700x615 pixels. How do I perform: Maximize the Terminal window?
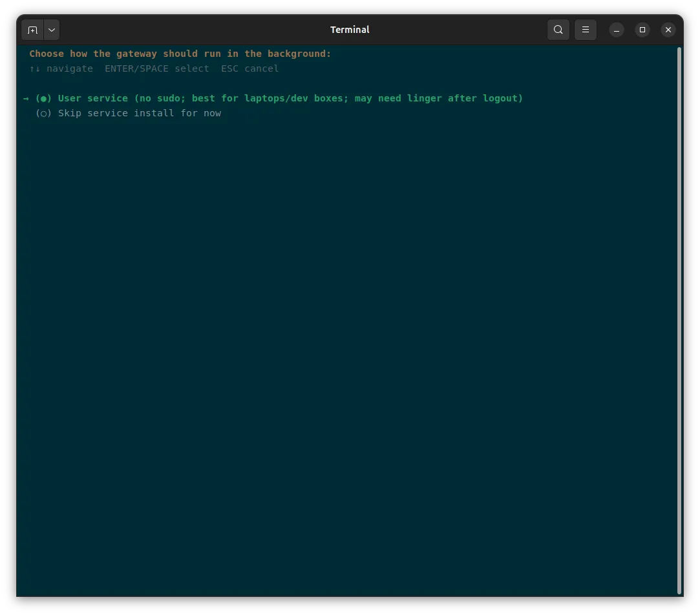[642, 30]
